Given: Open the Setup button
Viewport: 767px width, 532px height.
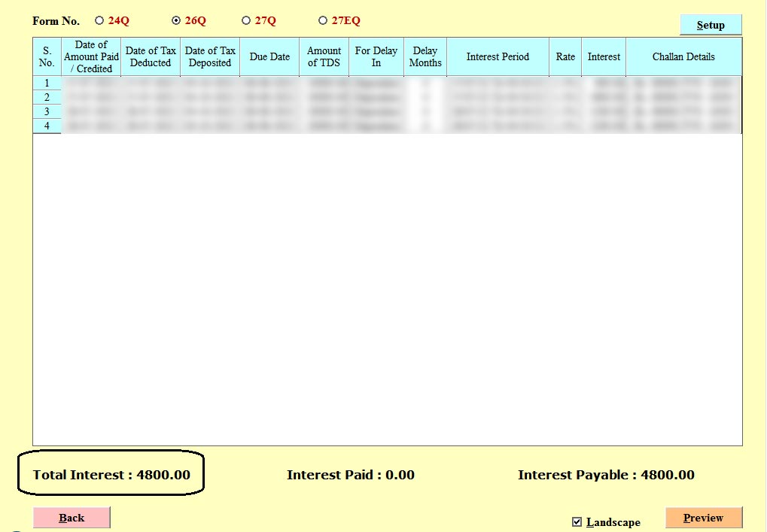Looking at the screenshot, I should point(711,25).
